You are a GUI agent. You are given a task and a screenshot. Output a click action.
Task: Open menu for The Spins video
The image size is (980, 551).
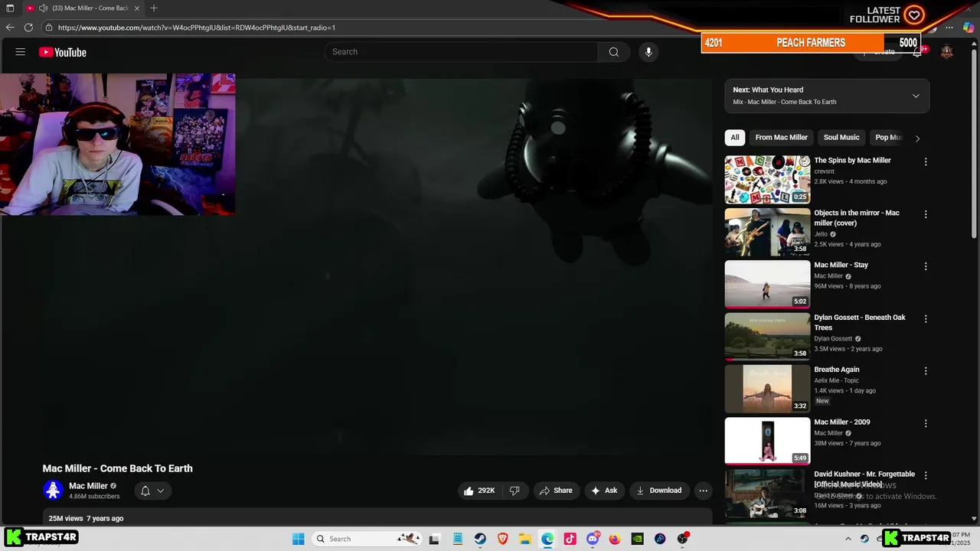(x=926, y=161)
